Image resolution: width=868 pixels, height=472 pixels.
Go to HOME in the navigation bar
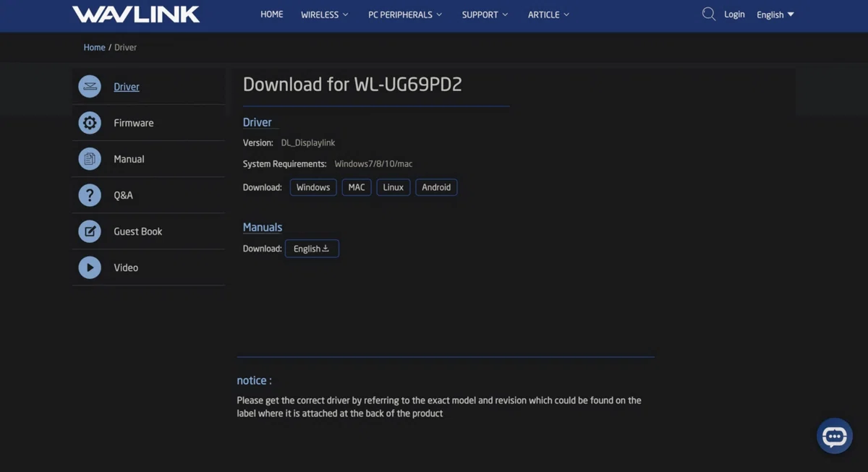(x=272, y=14)
